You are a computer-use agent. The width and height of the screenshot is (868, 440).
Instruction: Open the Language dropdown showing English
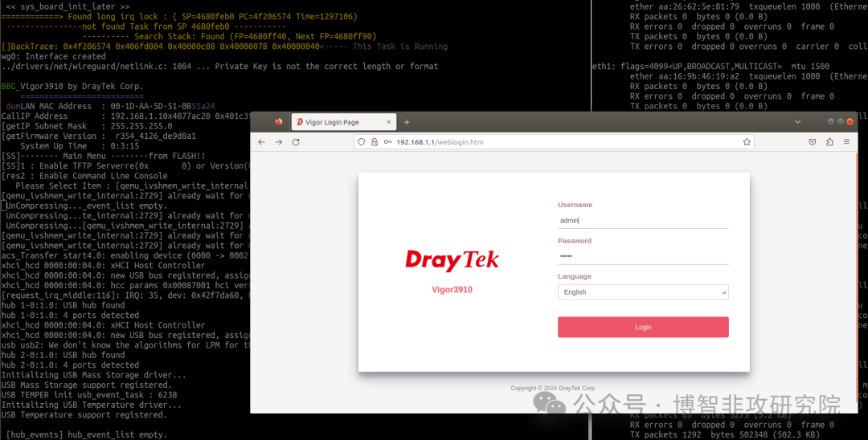coord(643,291)
